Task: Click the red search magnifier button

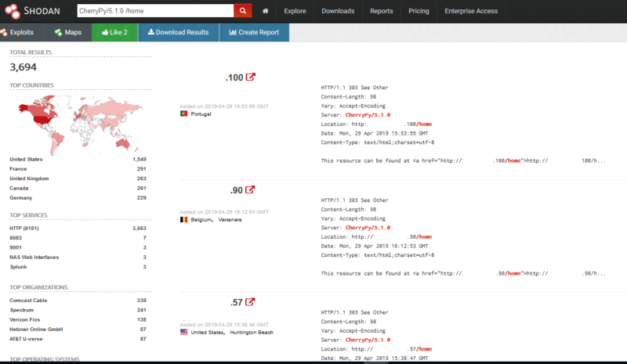Action: (243, 11)
